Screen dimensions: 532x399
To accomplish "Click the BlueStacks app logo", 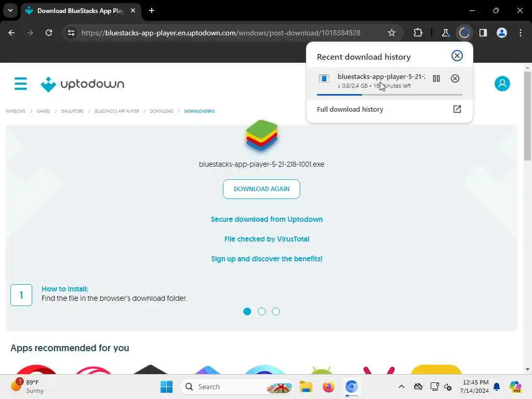I will 262,135.
